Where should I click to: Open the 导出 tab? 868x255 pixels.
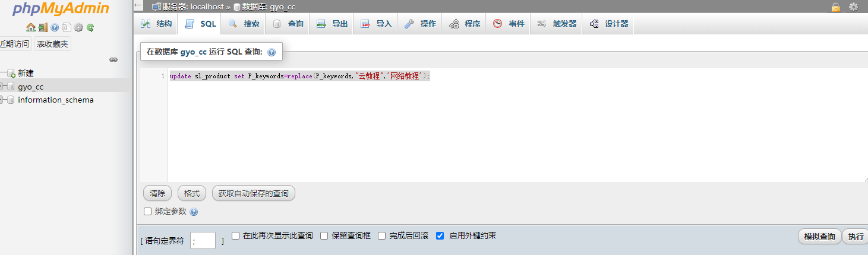click(332, 24)
